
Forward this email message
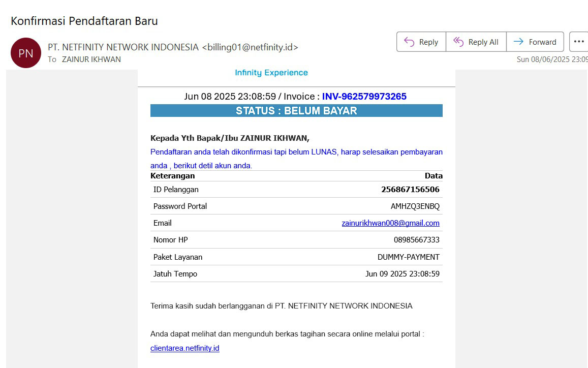coord(535,42)
